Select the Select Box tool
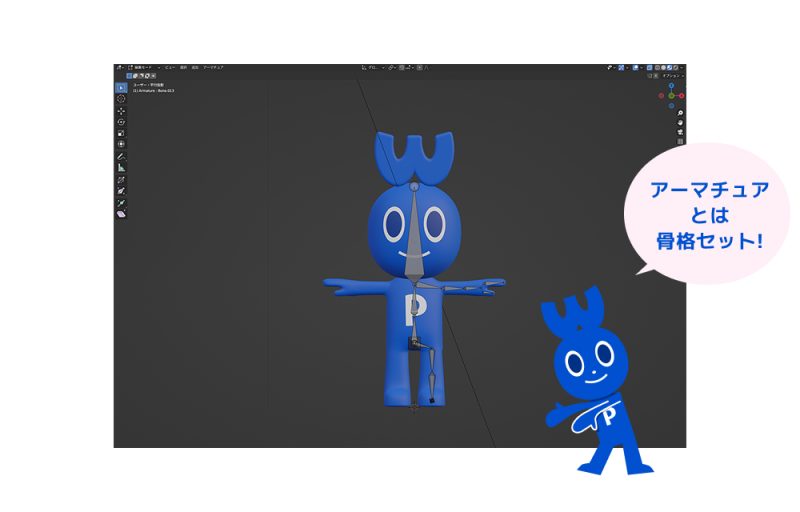Screen dimensions: 800x512 pos(121,88)
